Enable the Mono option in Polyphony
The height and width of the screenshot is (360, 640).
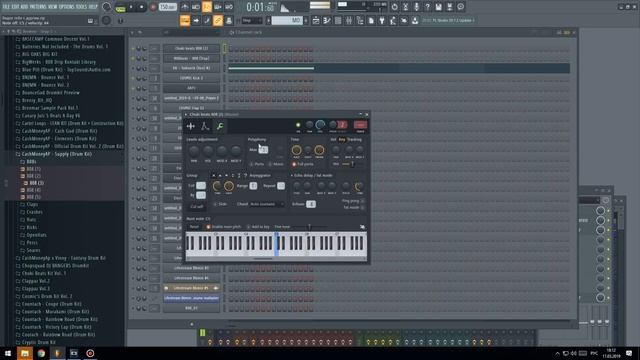tap(276, 164)
